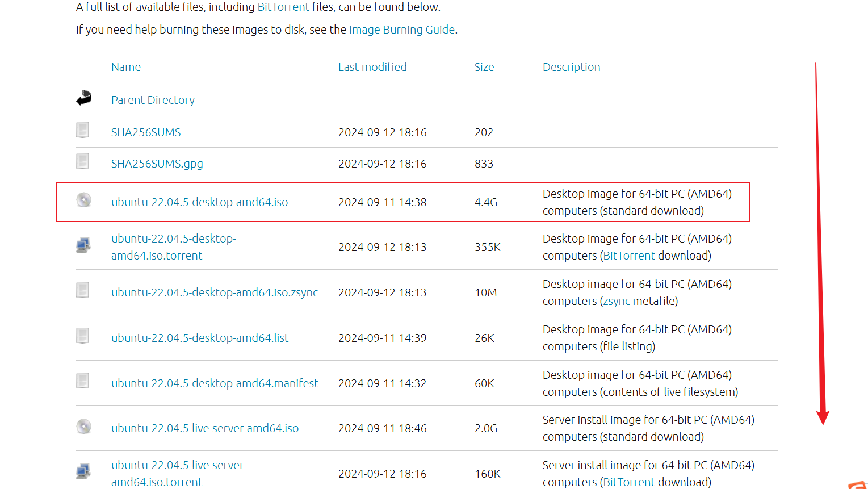Viewport: 868px width, 489px height.
Task: Click the 2024-09-11 18:46 modified date
Action: [382, 428]
